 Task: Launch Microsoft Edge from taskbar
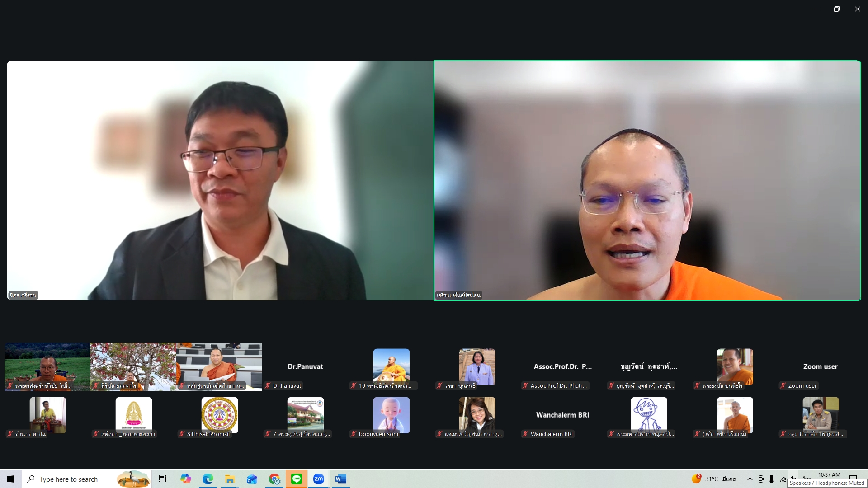(208, 479)
